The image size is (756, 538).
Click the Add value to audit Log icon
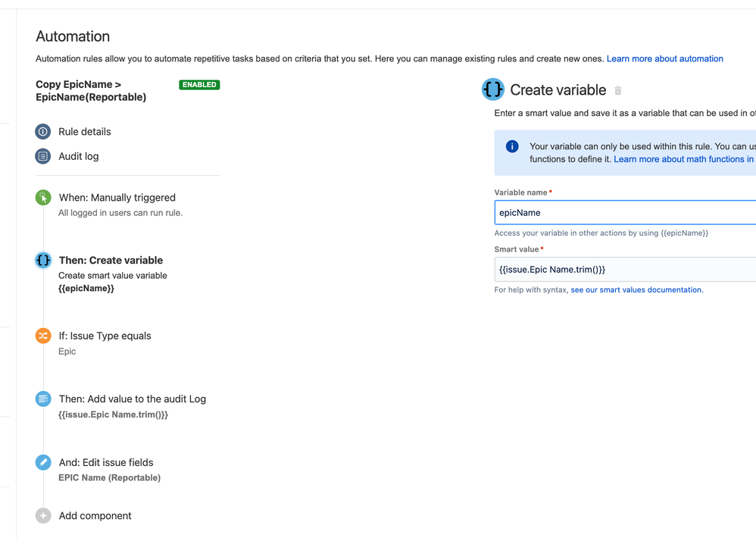click(43, 399)
